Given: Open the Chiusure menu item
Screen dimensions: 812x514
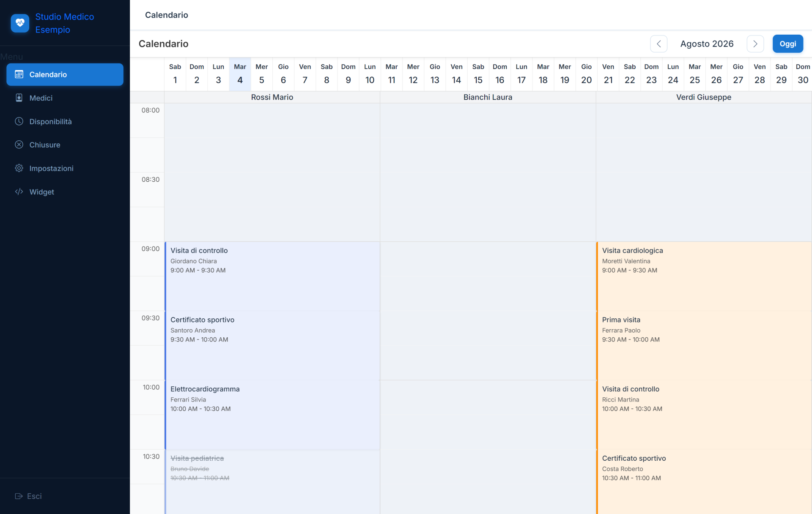Looking at the screenshot, I should (x=65, y=145).
